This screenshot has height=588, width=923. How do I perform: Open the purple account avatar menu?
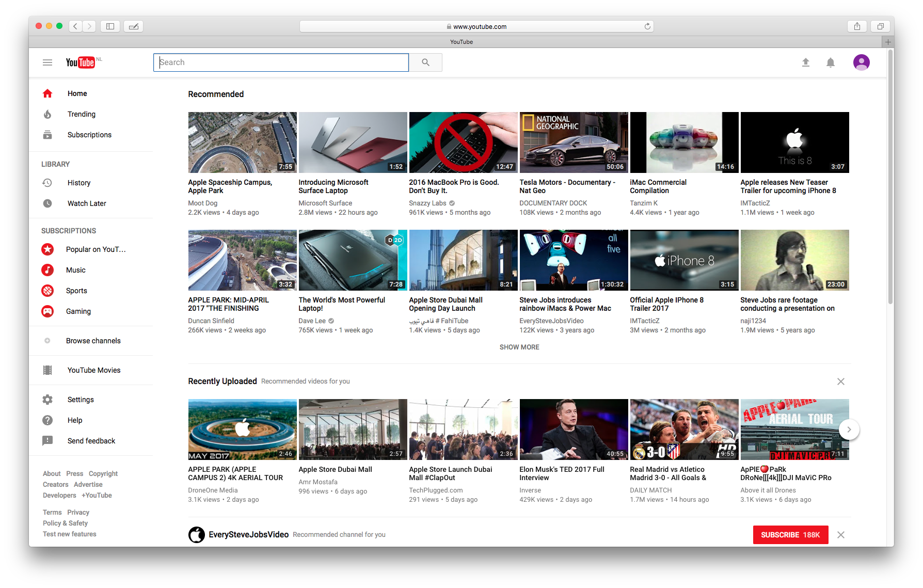point(861,62)
